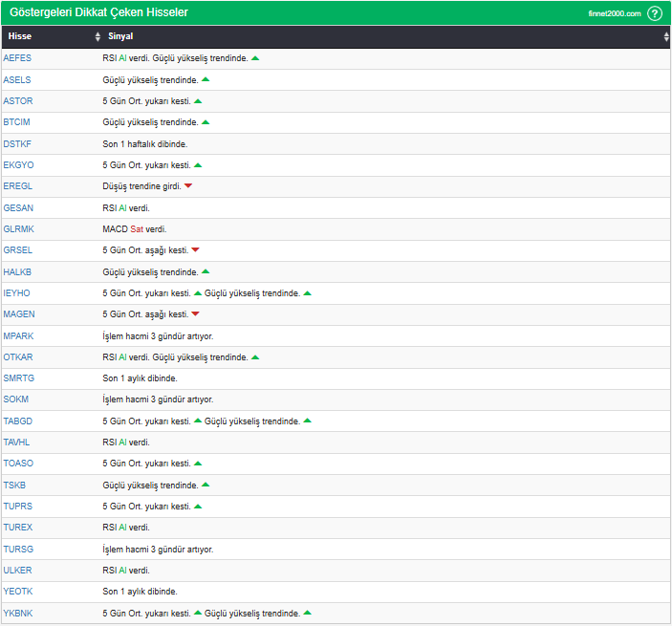Click the help question mark icon
672x626 pixels.
pyautogui.click(x=654, y=13)
